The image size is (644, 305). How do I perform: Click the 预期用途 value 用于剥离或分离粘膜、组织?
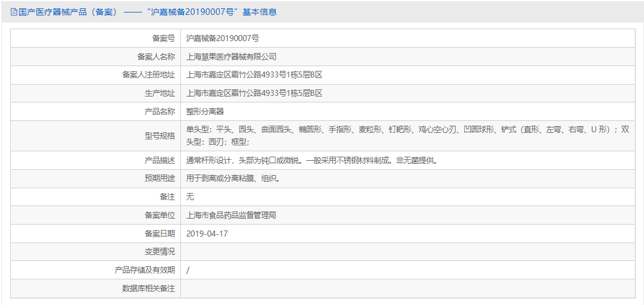point(233,179)
